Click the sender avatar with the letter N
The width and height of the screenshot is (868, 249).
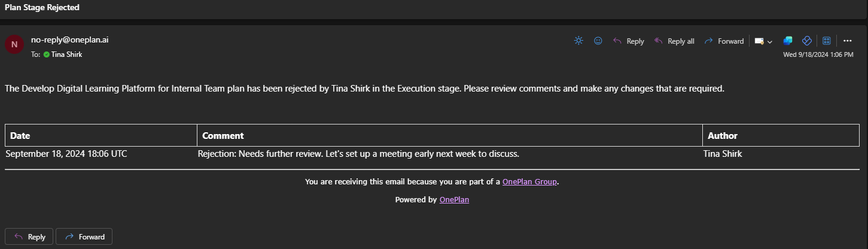(14, 44)
